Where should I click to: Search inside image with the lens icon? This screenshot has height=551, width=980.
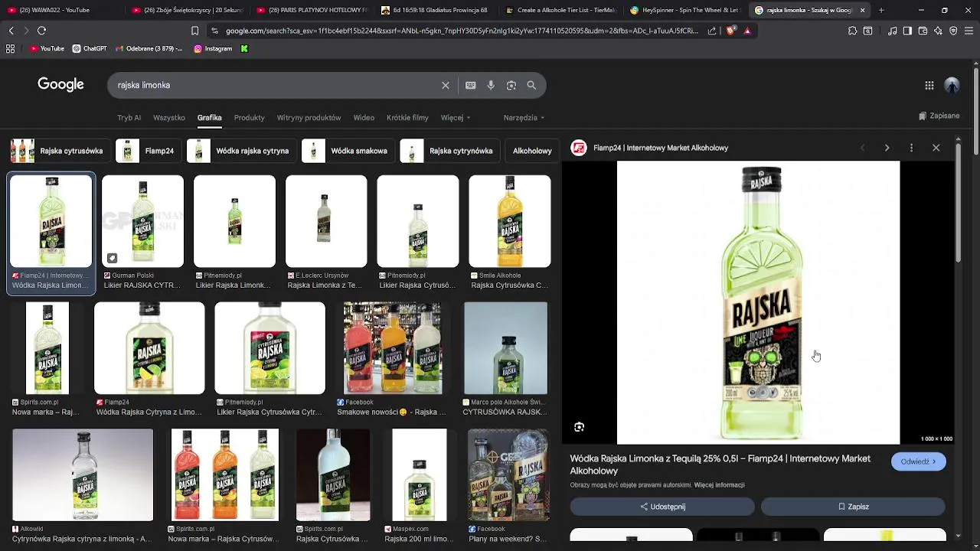(579, 427)
